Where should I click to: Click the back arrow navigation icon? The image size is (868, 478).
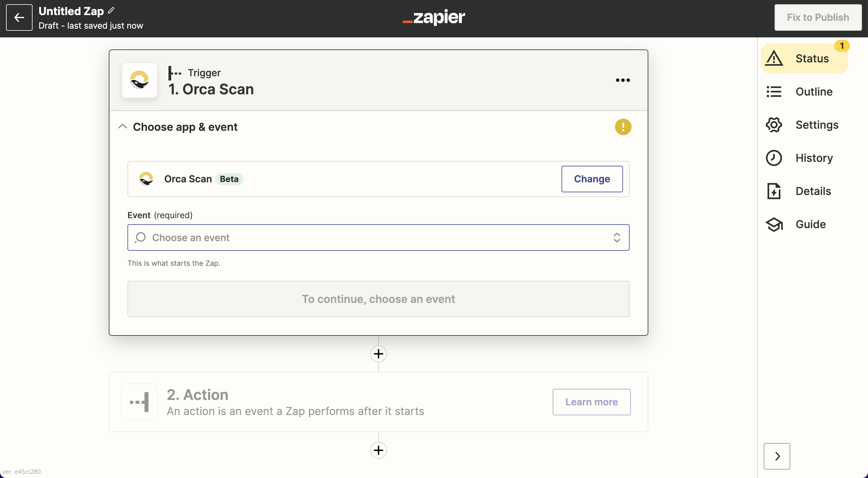point(18,17)
